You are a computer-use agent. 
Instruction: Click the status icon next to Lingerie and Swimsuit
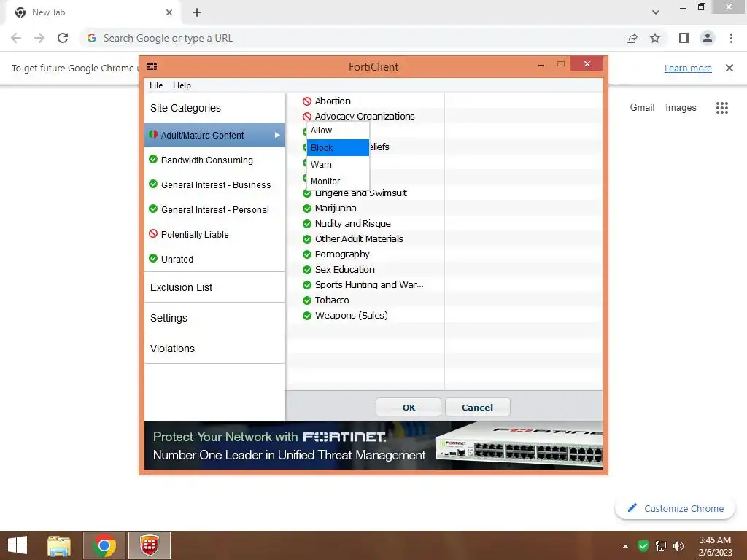(307, 193)
